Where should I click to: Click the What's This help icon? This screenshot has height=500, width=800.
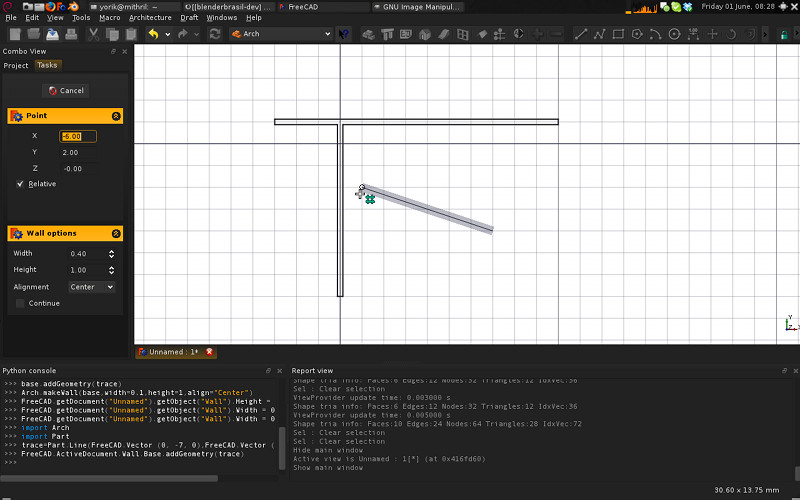[x=344, y=34]
